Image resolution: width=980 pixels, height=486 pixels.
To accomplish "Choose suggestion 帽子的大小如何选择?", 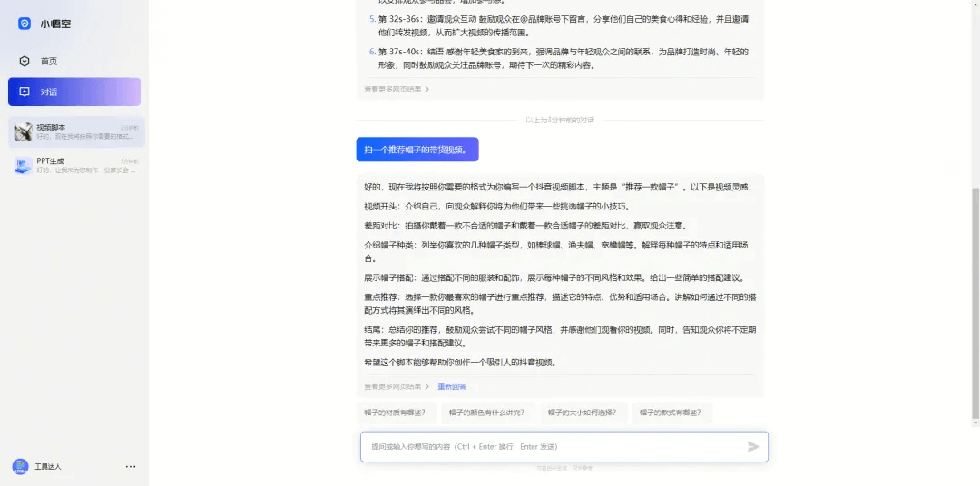I will click(583, 413).
